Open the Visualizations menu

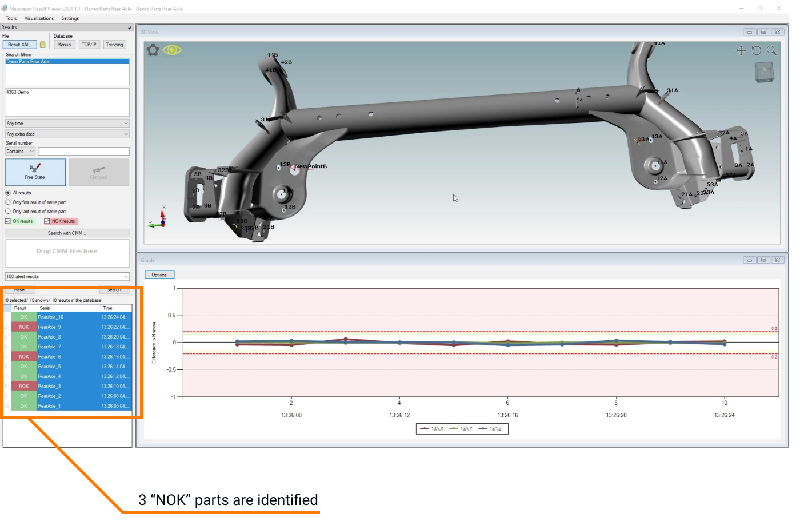click(x=39, y=18)
